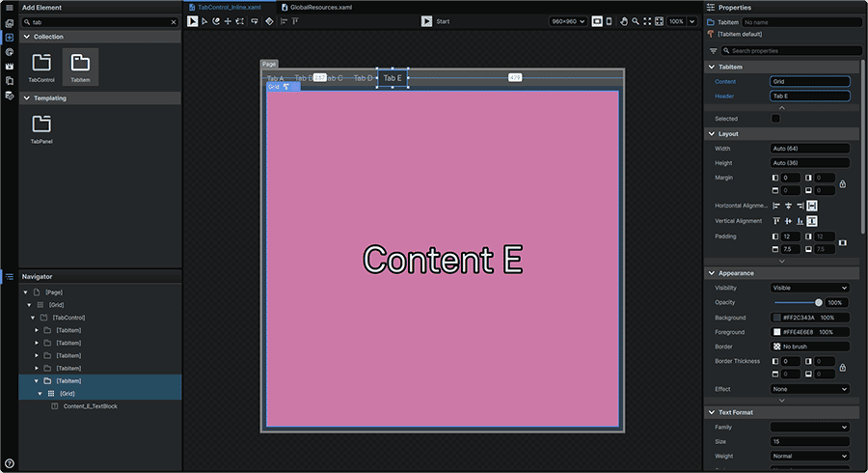This screenshot has width=868, height=473.
Task: Open the data sources sidebar panel
Action: pos(9,96)
